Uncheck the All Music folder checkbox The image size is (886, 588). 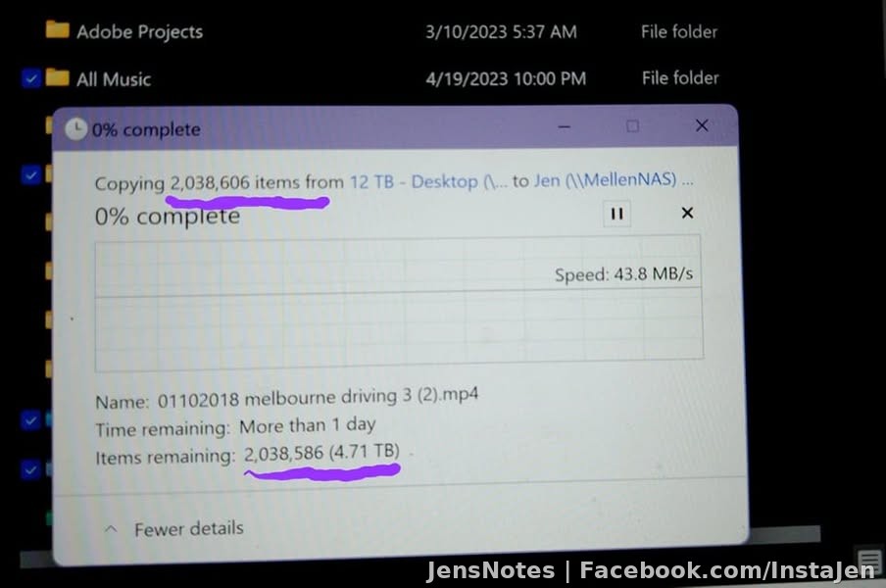(x=31, y=78)
